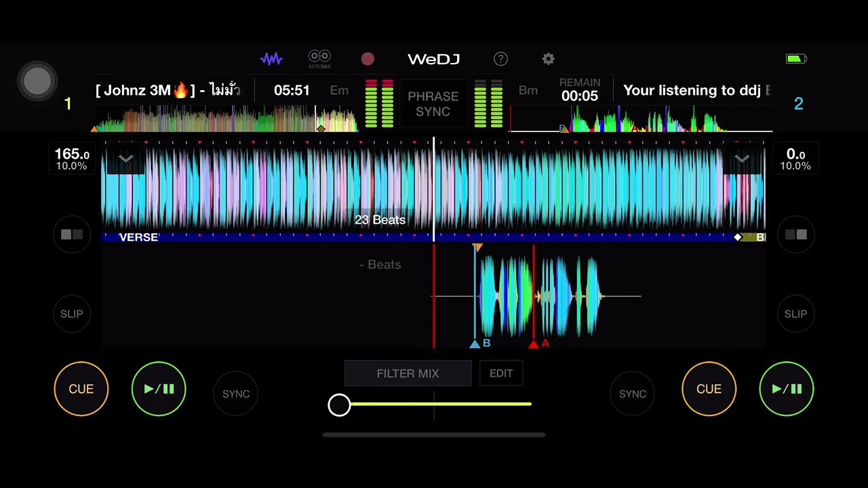Expand deck 2 chevron dropdown
This screenshot has height=488, width=868.
pos(742,159)
